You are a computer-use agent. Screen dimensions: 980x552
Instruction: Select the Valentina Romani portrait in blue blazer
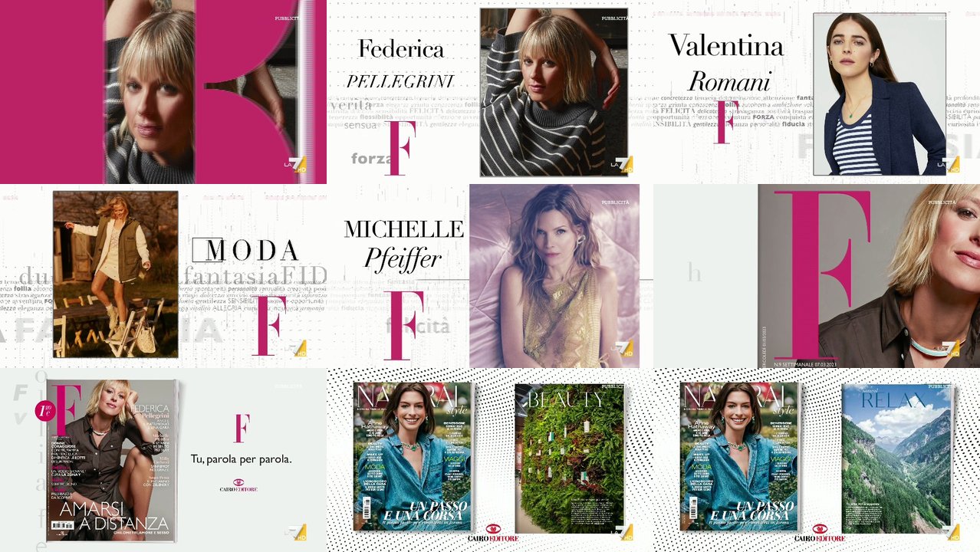pos(880,94)
